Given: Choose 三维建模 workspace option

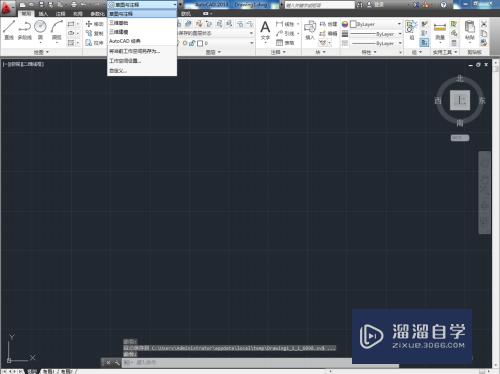Looking at the screenshot, I should [x=142, y=32].
